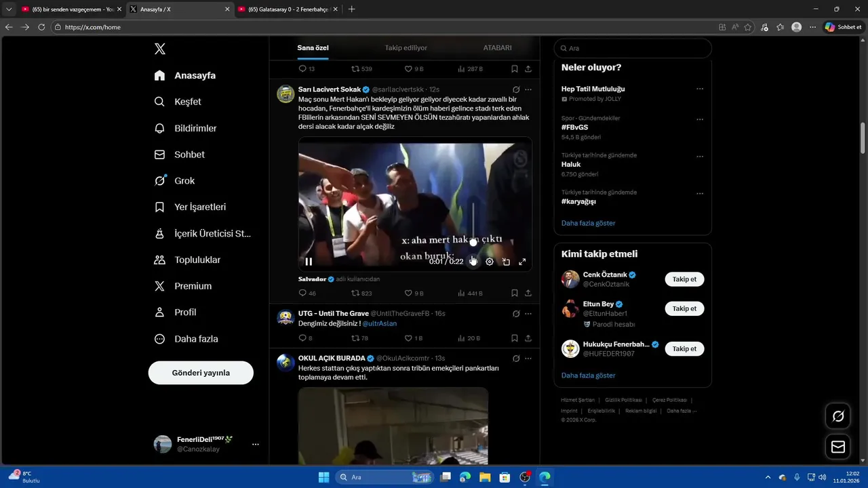Open Grok explain on OKUL AÇIK BURADA post
The width and height of the screenshot is (868, 488).
(516, 359)
